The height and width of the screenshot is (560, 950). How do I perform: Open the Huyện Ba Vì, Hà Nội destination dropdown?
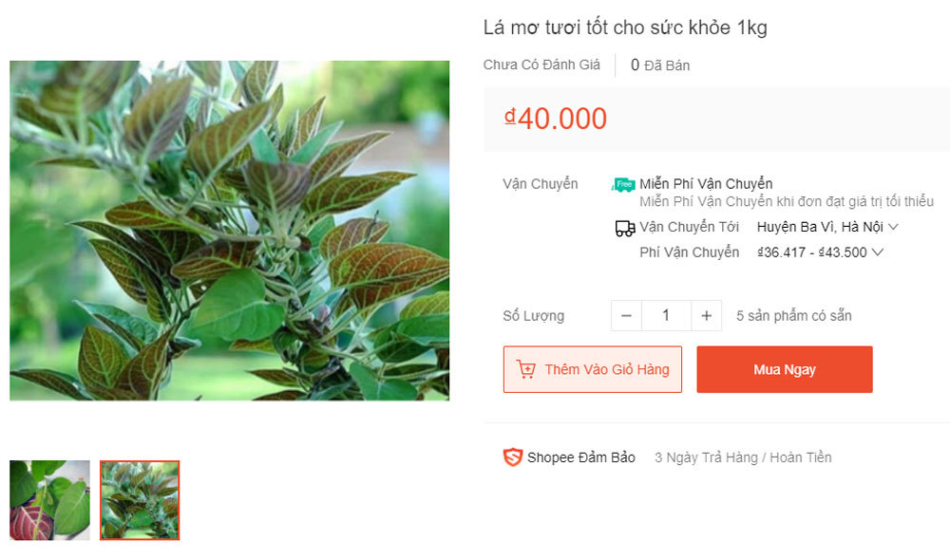827,227
